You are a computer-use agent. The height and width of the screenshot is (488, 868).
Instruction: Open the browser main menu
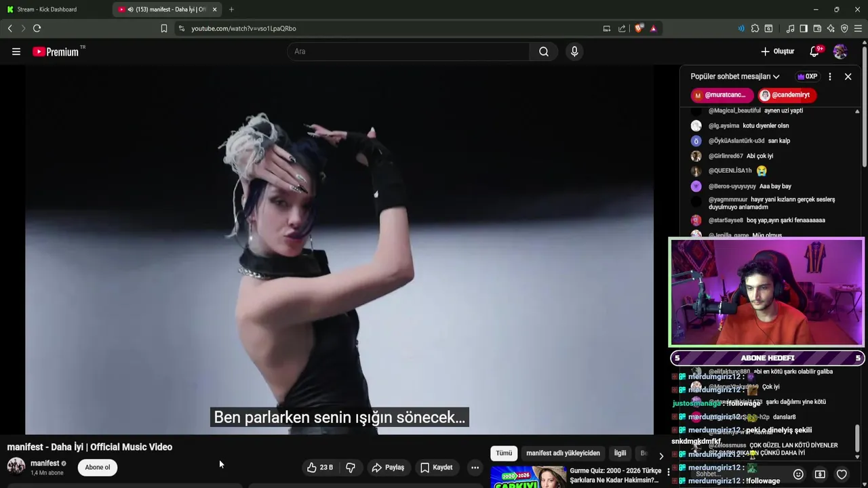coord(858,28)
